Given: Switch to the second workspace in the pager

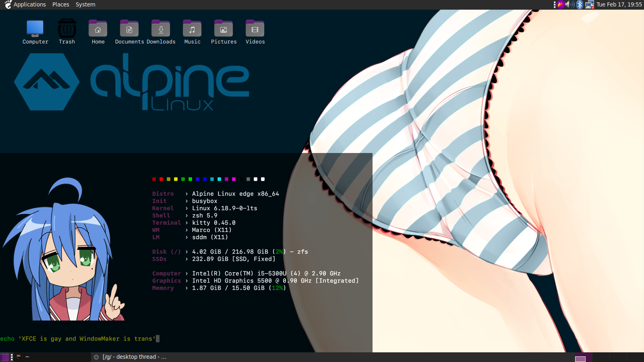Looking at the screenshot, I should (601, 357).
